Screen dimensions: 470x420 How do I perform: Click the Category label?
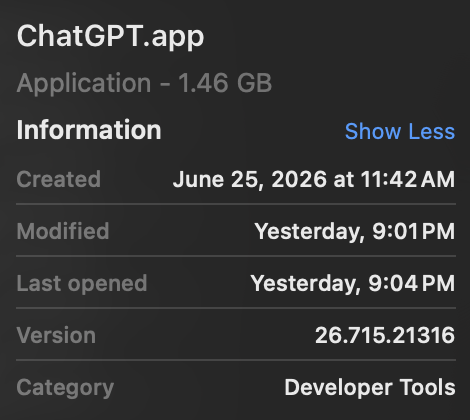pos(65,388)
